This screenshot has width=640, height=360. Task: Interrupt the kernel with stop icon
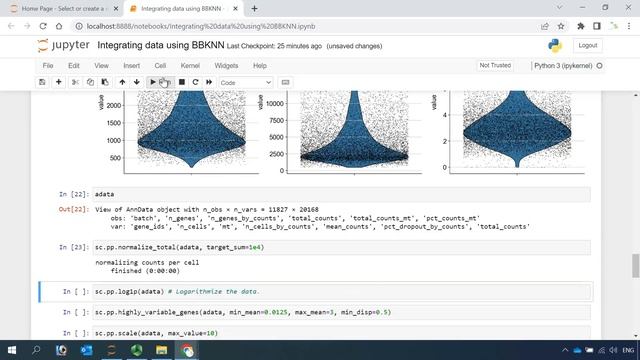click(182, 82)
